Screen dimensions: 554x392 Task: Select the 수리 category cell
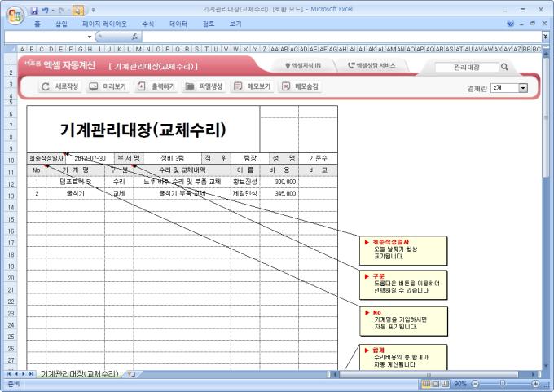point(119,182)
